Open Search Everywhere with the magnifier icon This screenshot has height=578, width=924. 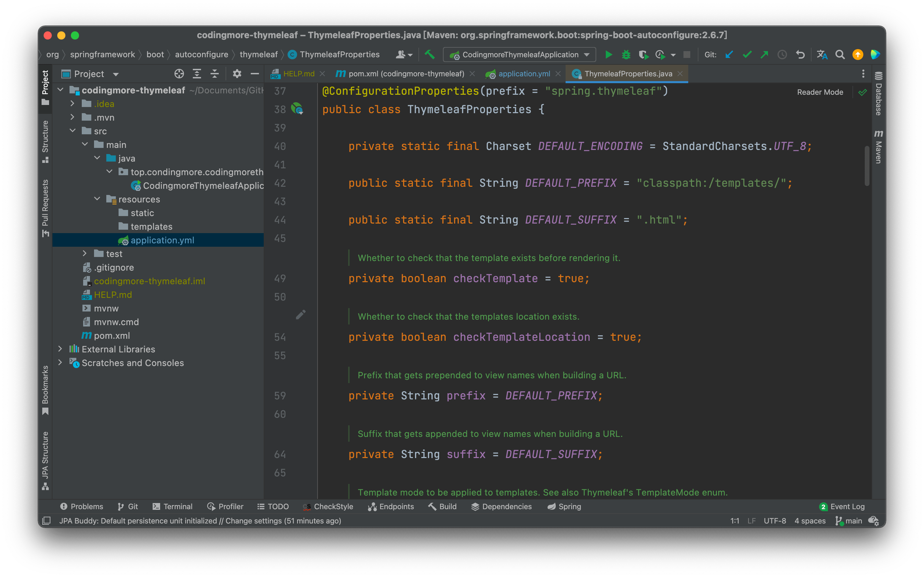coord(840,54)
